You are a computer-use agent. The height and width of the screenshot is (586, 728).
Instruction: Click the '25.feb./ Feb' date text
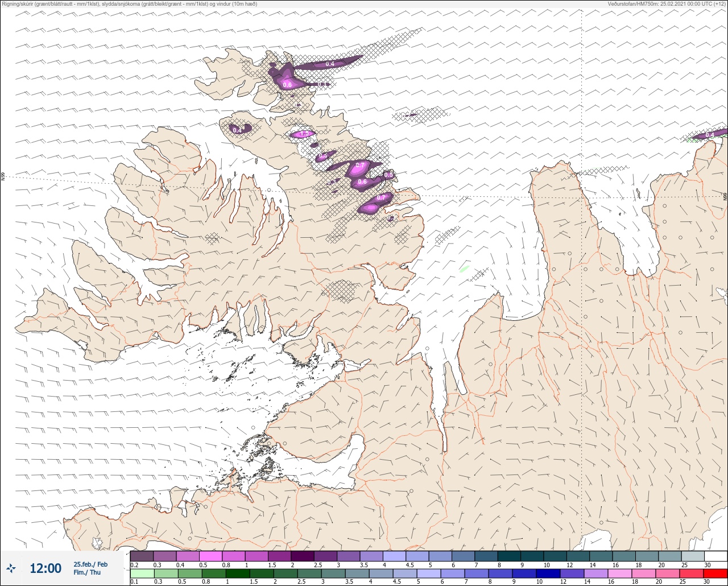point(90,564)
